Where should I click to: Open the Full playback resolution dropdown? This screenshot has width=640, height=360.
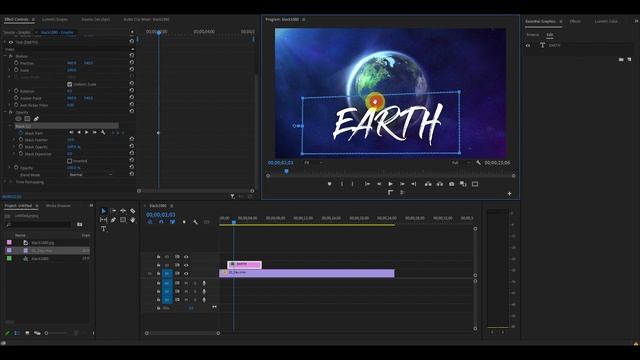[460, 162]
